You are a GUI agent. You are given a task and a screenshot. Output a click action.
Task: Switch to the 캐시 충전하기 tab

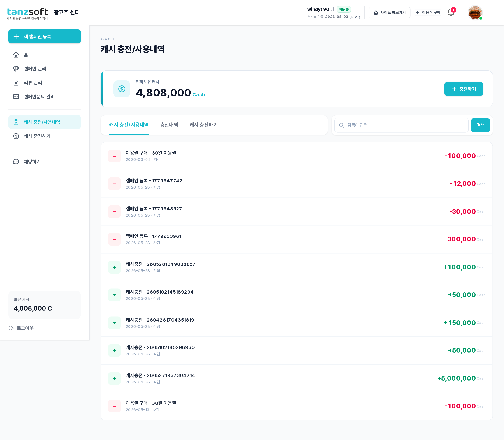point(203,125)
